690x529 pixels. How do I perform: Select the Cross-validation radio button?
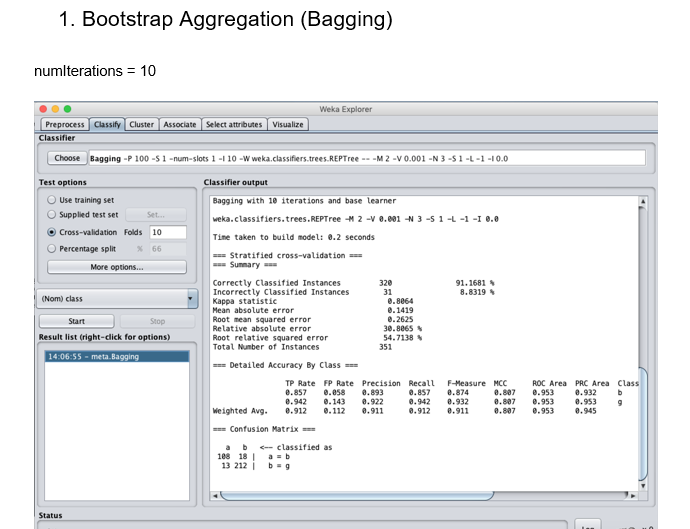(52, 232)
